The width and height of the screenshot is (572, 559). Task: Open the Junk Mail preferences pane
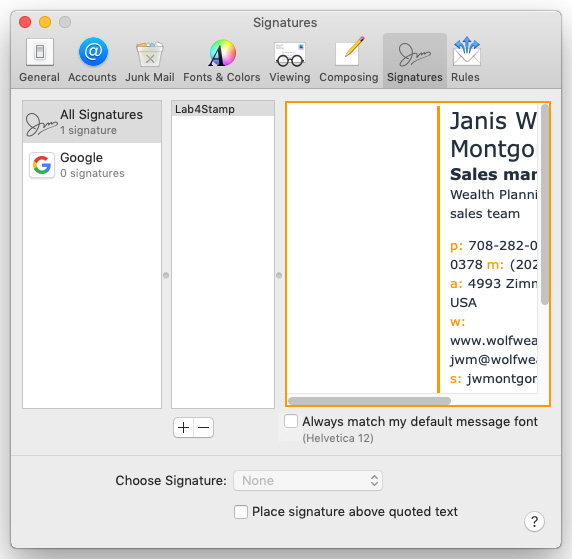tap(150, 61)
